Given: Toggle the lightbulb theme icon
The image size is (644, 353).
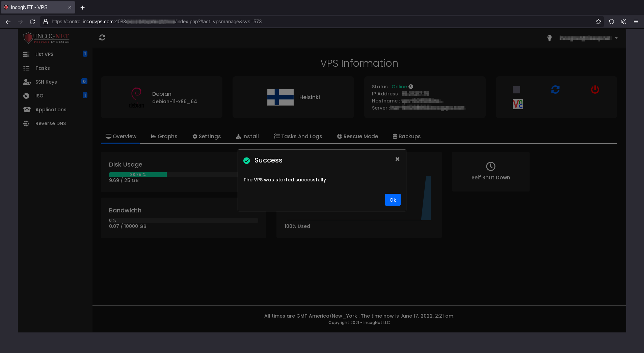Looking at the screenshot, I should coord(549,38).
